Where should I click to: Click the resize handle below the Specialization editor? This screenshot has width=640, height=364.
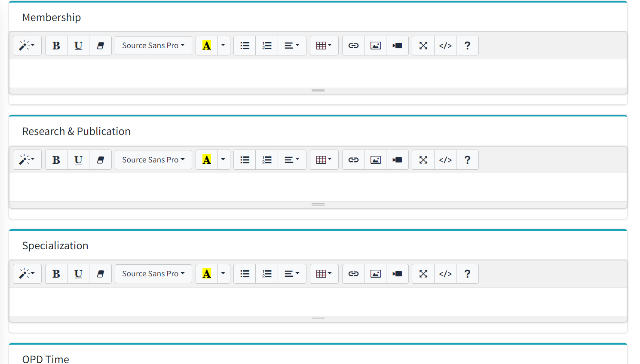318,319
